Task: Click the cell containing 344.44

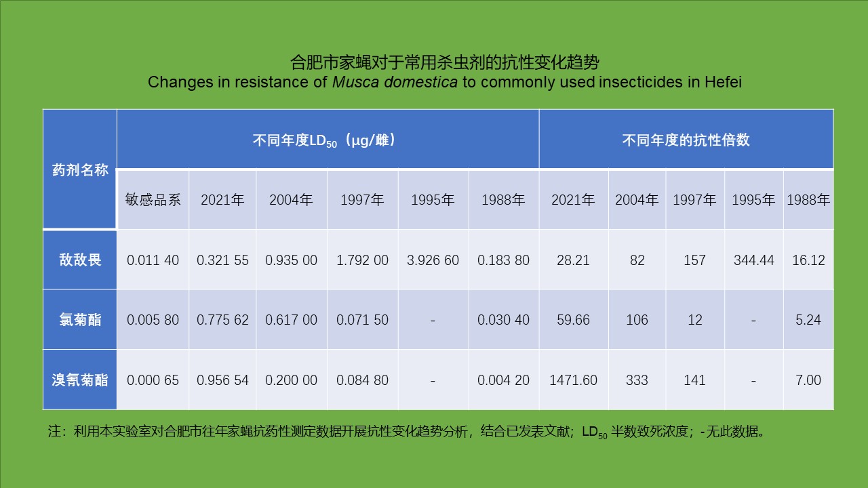Action: [753, 260]
